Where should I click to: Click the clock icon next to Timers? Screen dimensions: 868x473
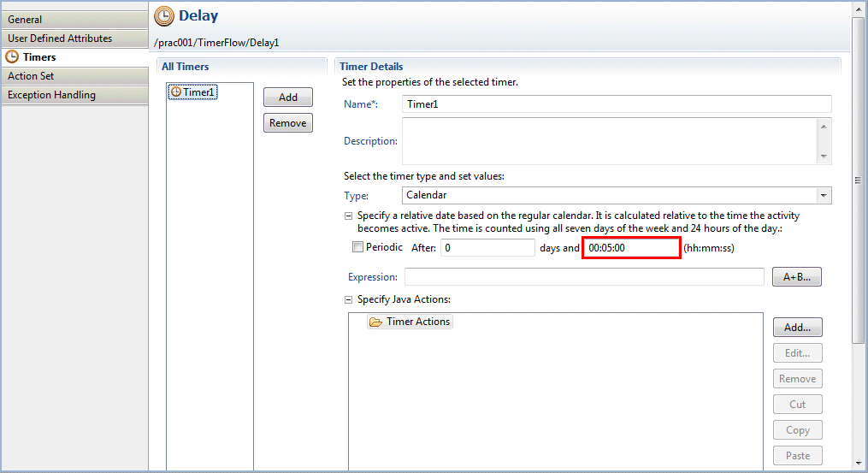(x=12, y=57)
